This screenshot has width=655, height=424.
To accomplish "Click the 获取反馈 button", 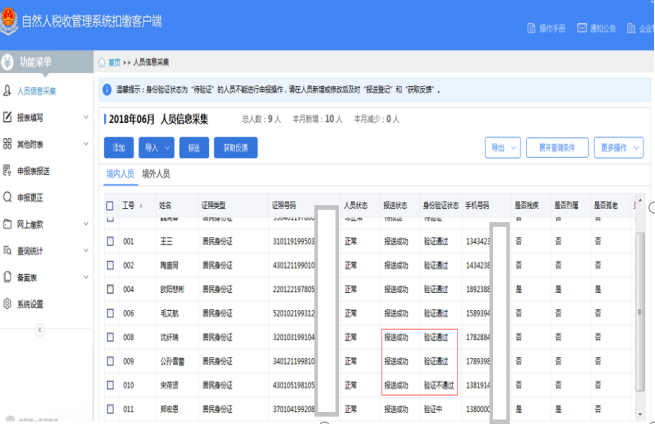I will click(x=235, y=148).
